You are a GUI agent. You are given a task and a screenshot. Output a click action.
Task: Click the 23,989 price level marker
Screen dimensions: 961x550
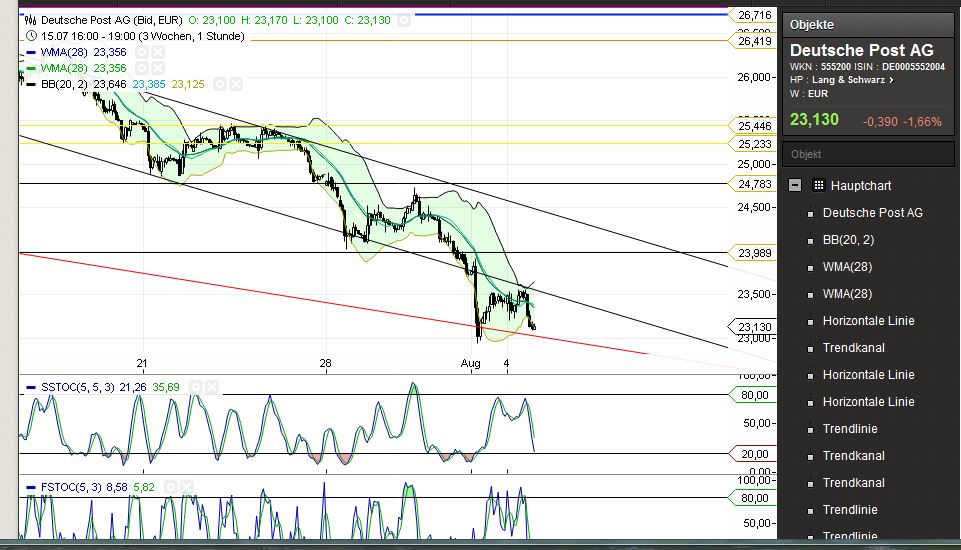[x=753, y=253]
